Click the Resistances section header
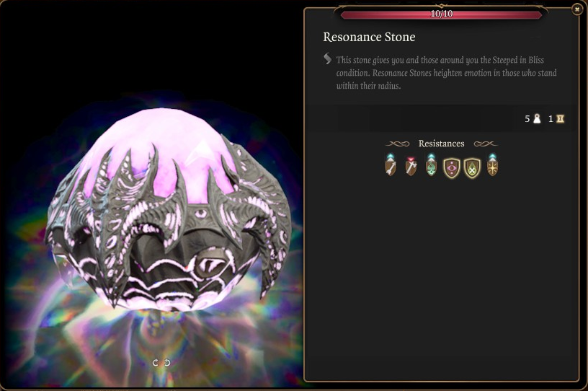The image size is (588, 391). point(442,144)
